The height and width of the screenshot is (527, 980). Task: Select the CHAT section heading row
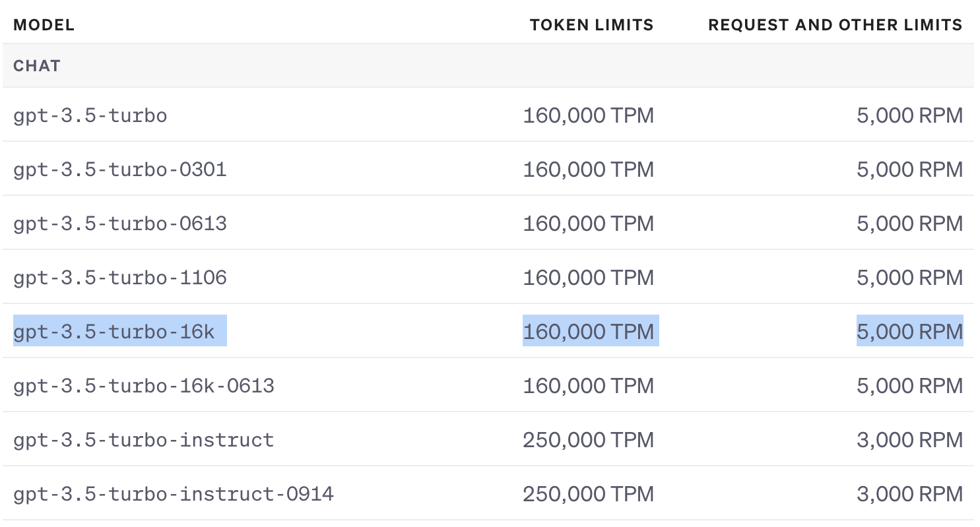37,66
